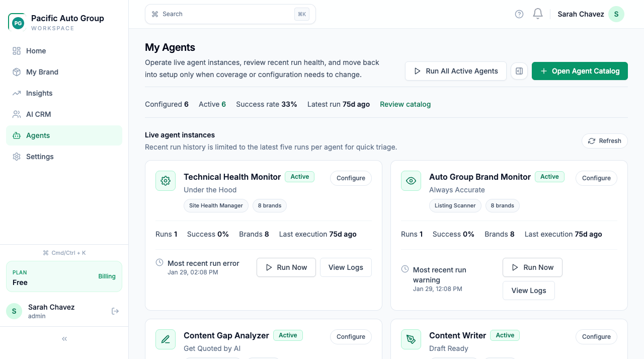The image size is (644, 359).
Task: Open Settings from sidebar
Action: pos(64,157)
